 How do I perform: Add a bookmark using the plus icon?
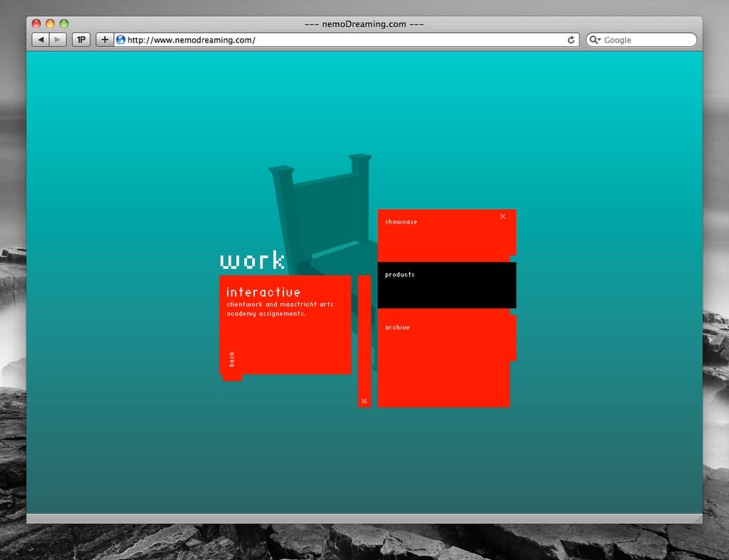pyautogui.click(x=105, y=39)
